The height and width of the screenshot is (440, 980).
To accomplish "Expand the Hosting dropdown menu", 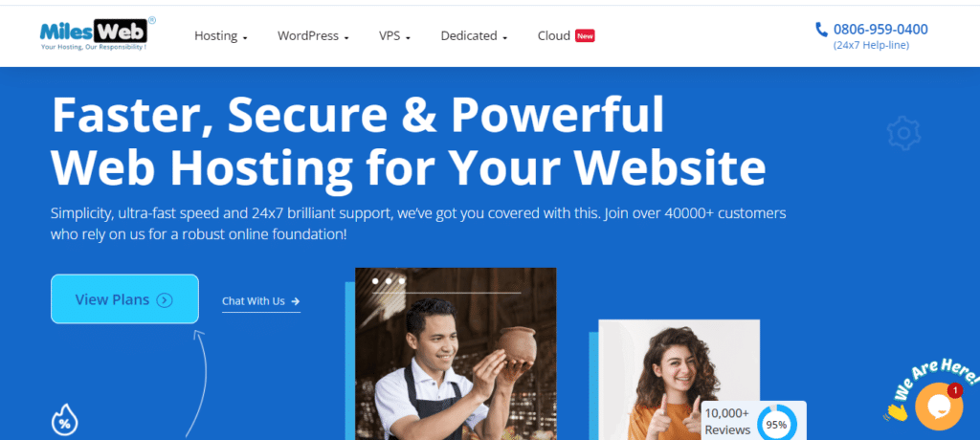I will pyautogui.click(x=221, y=36).
